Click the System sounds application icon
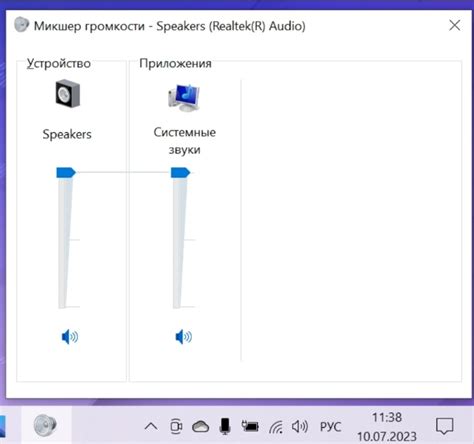Image resolution: width=474 pixels, height=444 pixels. [x=184, y=98]
